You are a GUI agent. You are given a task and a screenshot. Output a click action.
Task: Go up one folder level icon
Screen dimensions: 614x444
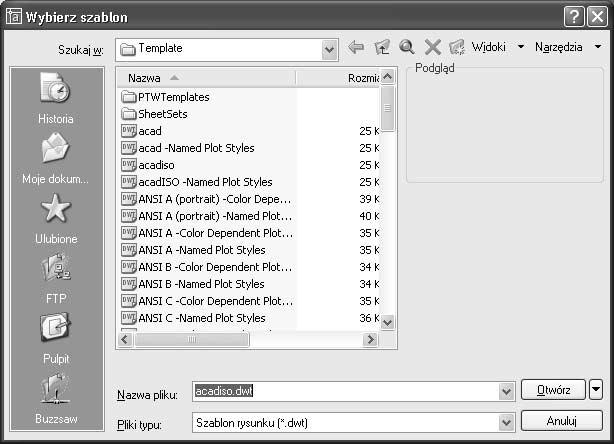pos(382,47)
